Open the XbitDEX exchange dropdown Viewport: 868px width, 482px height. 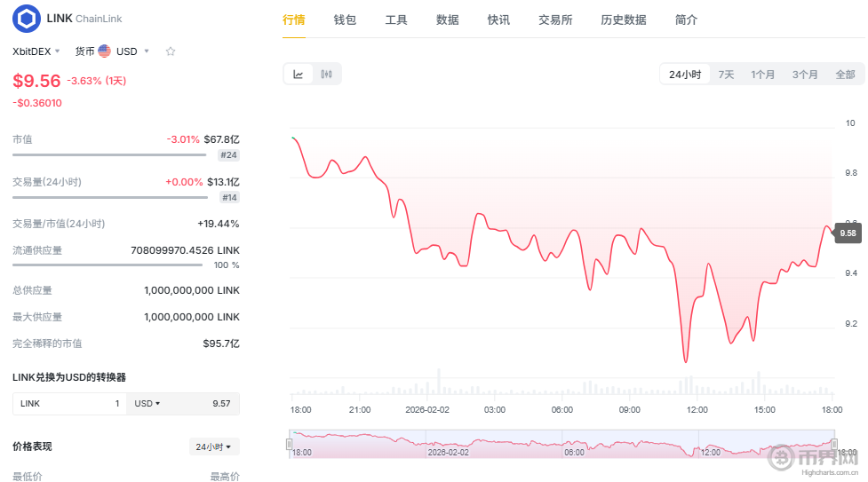tap(36, 51)
